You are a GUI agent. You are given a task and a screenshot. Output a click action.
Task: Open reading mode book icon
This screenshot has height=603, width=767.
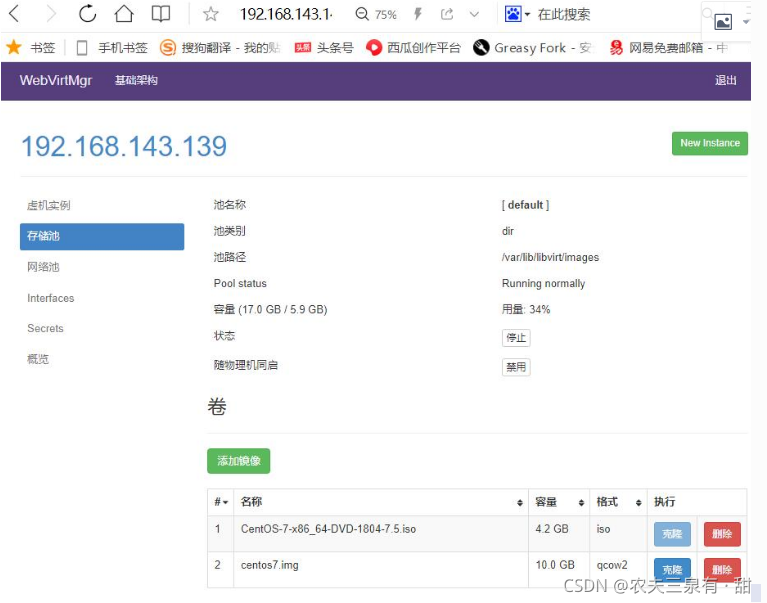tap(161, 14)
